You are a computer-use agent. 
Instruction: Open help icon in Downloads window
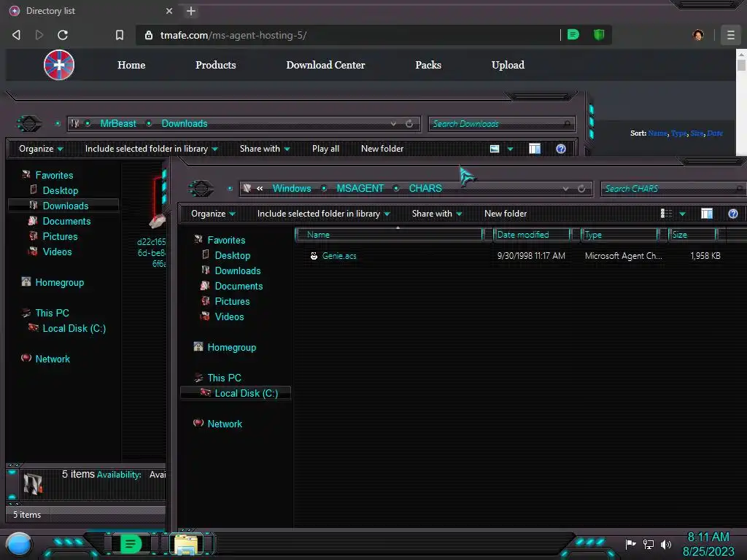[x=561, y=149]
